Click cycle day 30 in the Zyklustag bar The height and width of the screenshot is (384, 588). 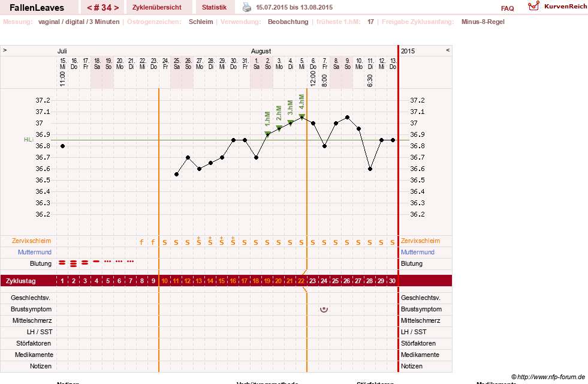(392, 281)
